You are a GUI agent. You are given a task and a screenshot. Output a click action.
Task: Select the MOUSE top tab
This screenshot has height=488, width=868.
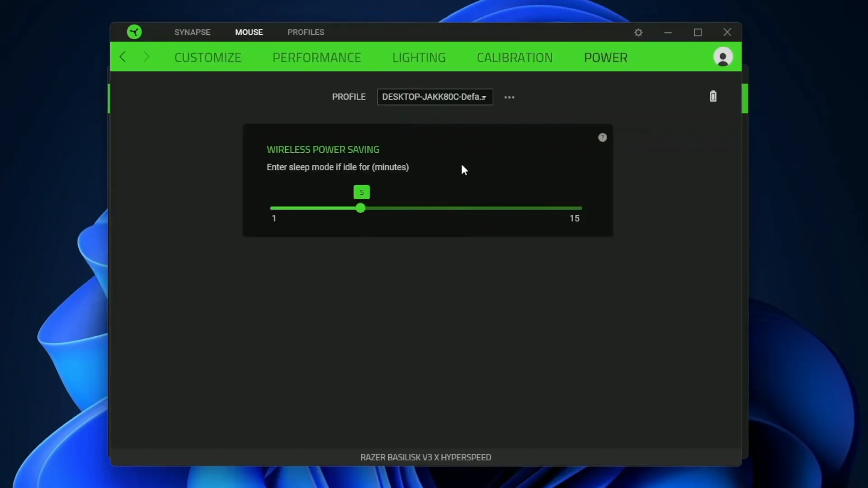[249, 32]
